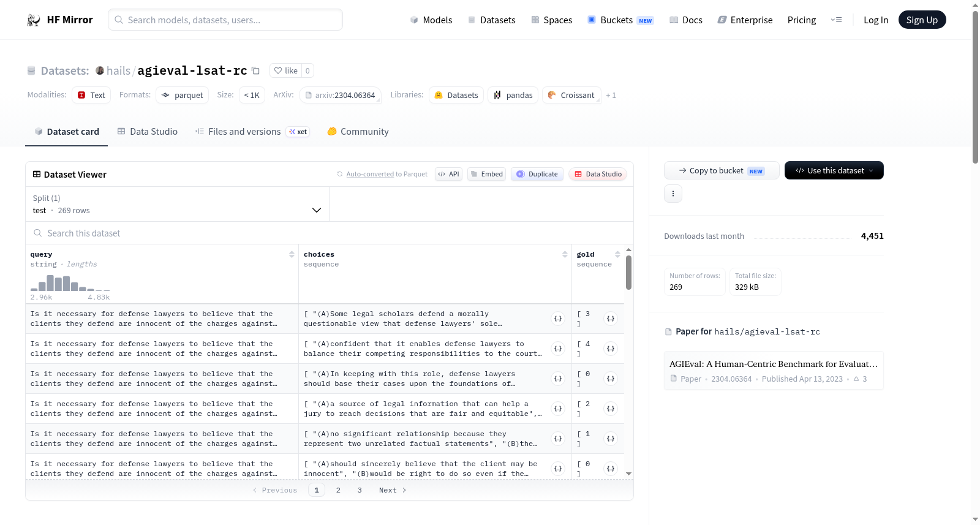The height and width of the screenshot is (525, 980).
Task: Sort by the query column
Action: point(292,254)
